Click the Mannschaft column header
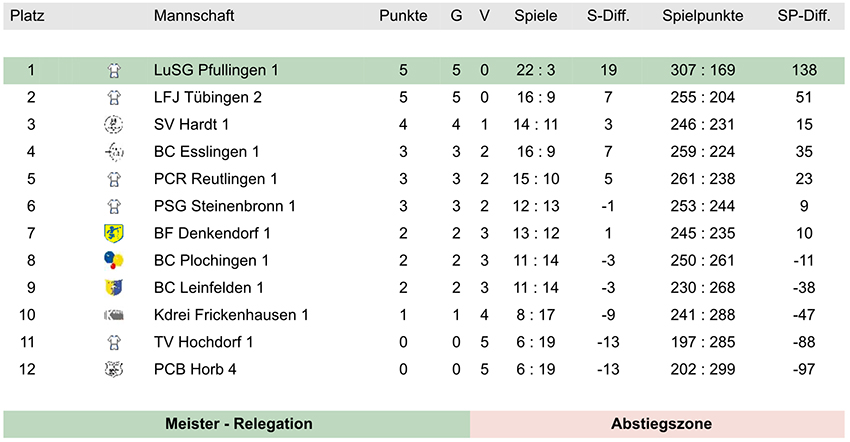This screenshot has height=442, width=850. coord(194,16)
